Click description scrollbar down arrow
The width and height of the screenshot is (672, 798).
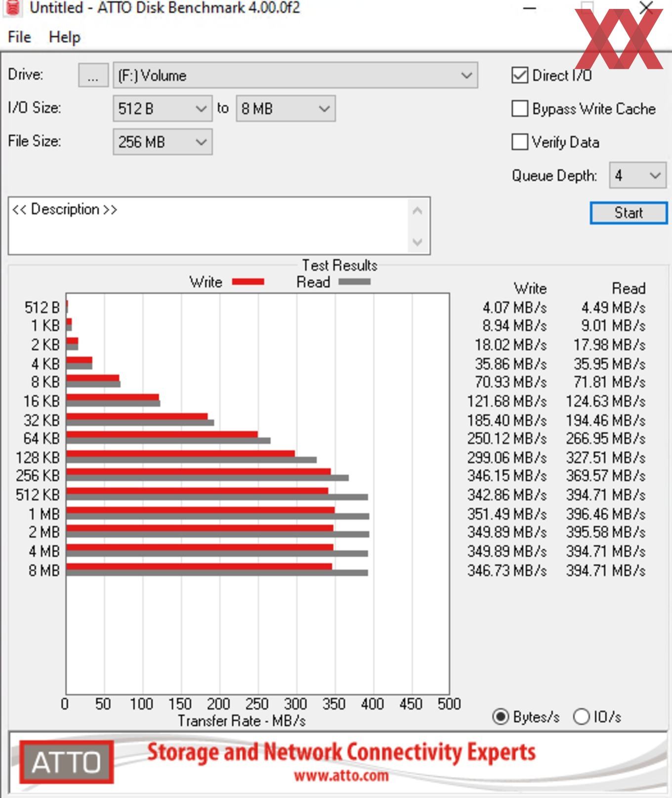[x=418, y=242]
